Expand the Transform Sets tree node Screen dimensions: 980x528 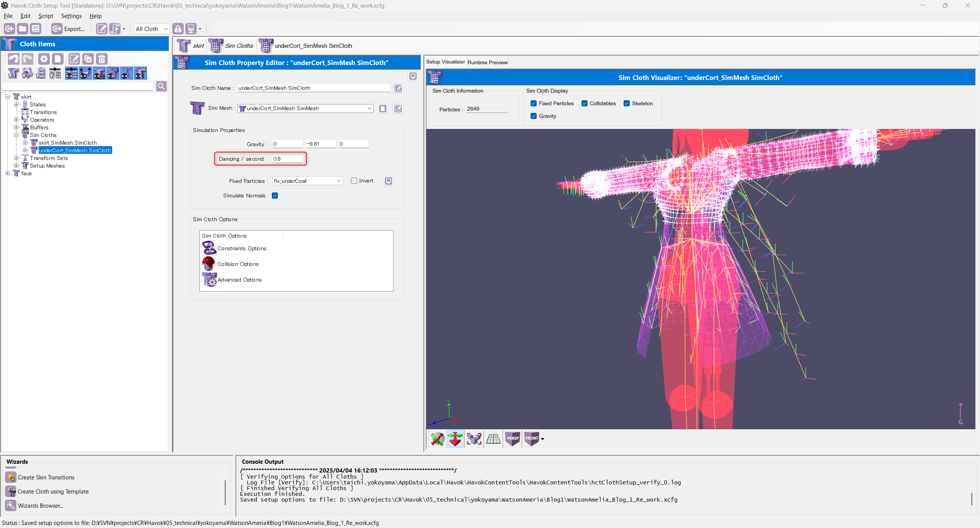[16, 158]
